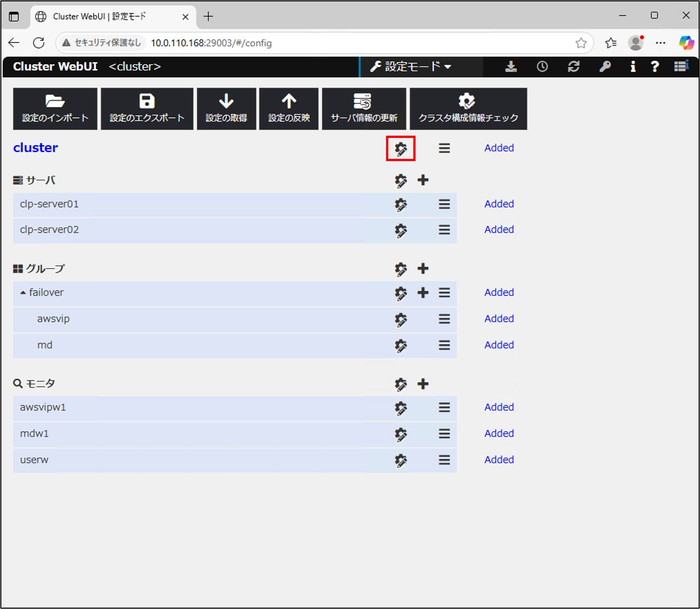Add a new server with plus icon

(x=423, y=180)
